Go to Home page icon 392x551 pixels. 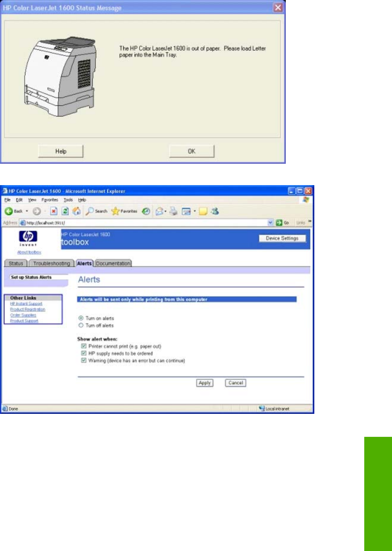coord(76,211)
